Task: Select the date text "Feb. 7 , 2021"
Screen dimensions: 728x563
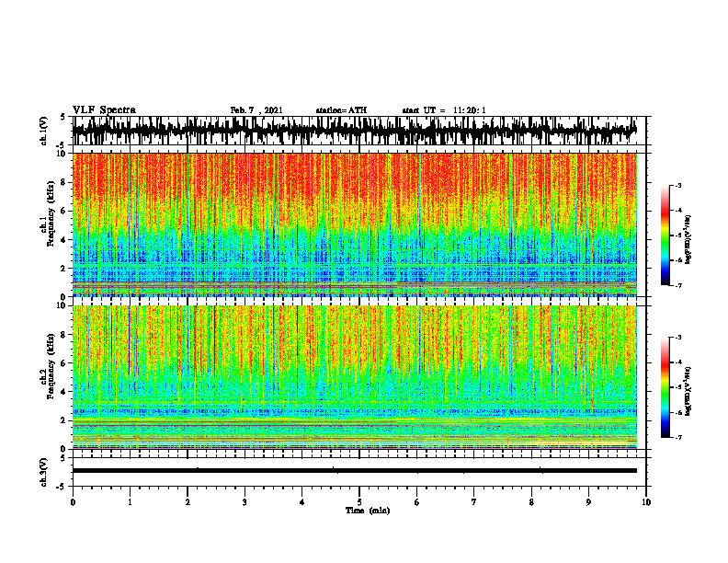Action: point(256,110)
